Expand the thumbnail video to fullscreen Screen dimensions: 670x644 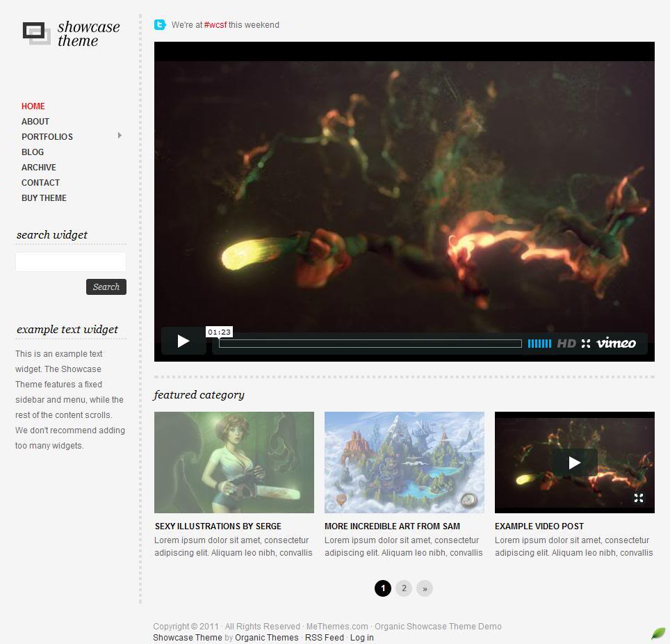[639, 498]
